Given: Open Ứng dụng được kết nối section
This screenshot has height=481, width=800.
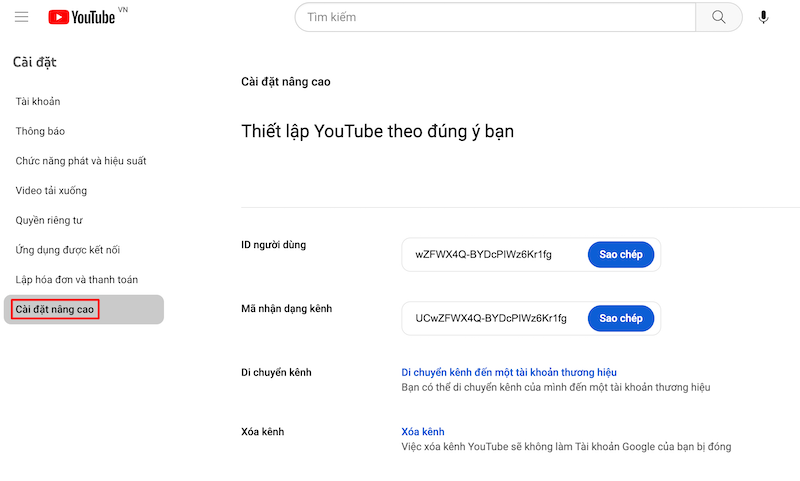Looking at the screenshot, I should 68,250.
